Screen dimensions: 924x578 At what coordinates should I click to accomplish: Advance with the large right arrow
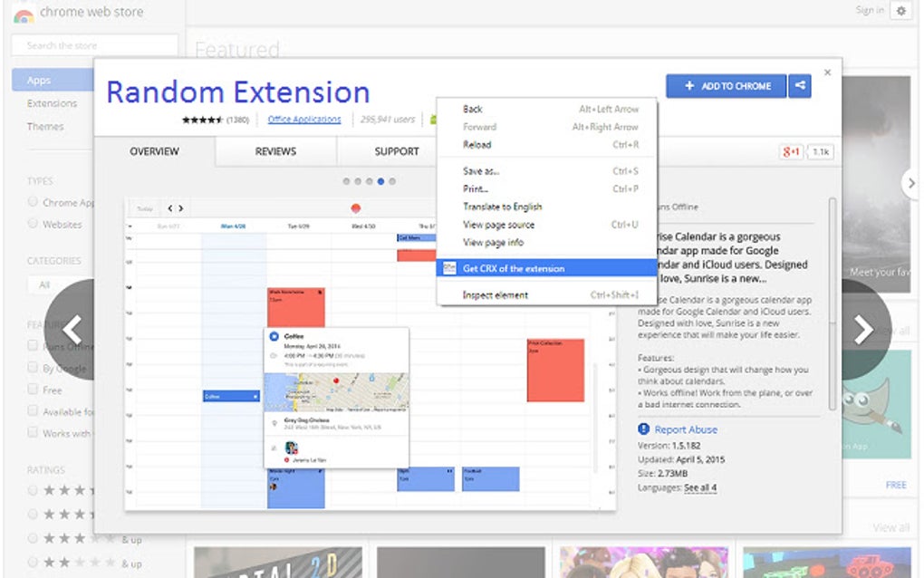pyautogui.click(x=864, y=330)
